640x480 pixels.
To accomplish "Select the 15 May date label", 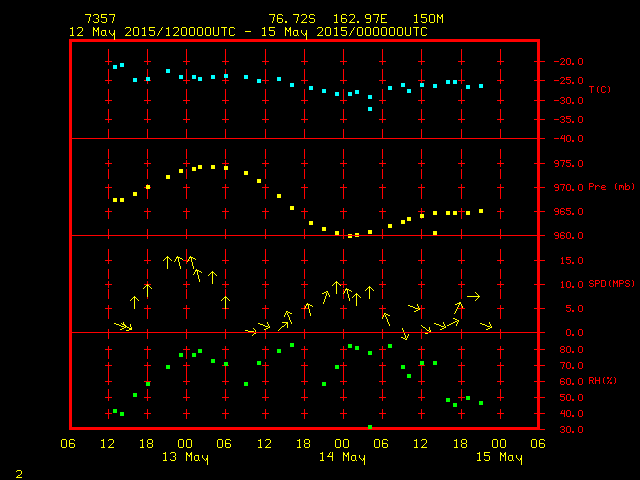I will coord(498,458).
